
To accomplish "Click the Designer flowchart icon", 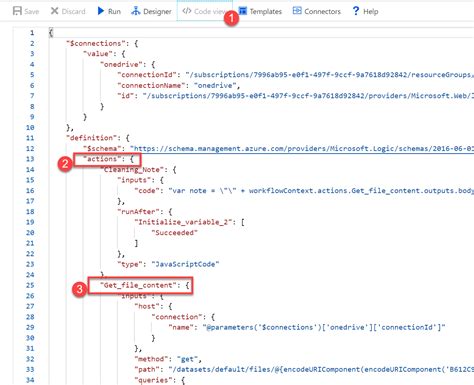I will 136,11.
